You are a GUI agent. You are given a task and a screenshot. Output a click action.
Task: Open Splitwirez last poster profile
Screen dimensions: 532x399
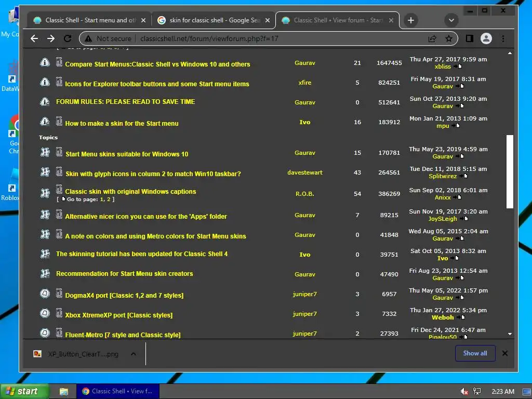pyautogui.click(x=443, y=176)
